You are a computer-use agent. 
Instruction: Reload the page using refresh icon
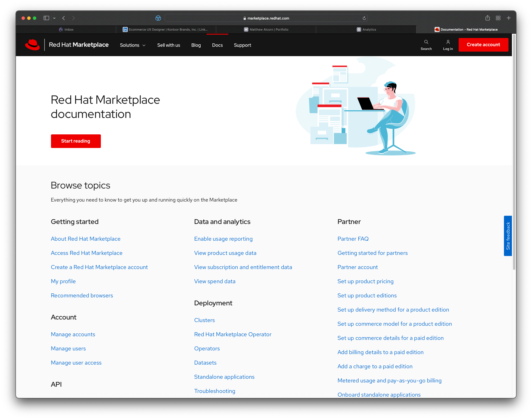(x=364, y=18)
